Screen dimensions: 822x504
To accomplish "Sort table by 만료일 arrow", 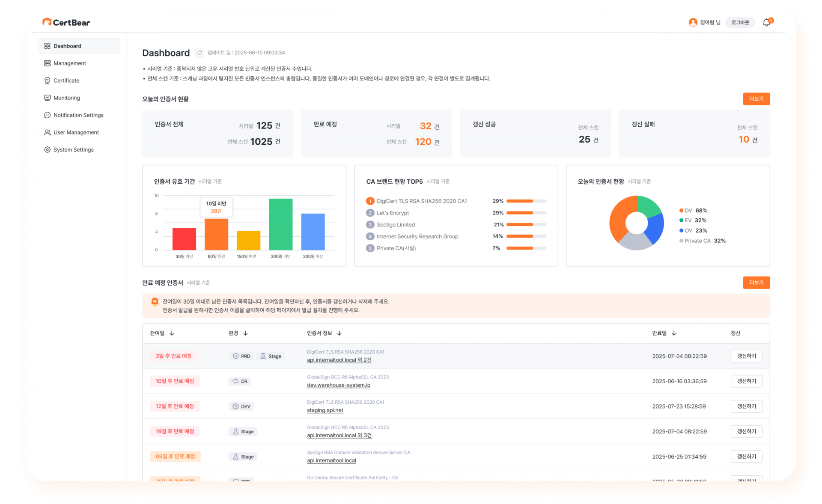I will point(674,333).
